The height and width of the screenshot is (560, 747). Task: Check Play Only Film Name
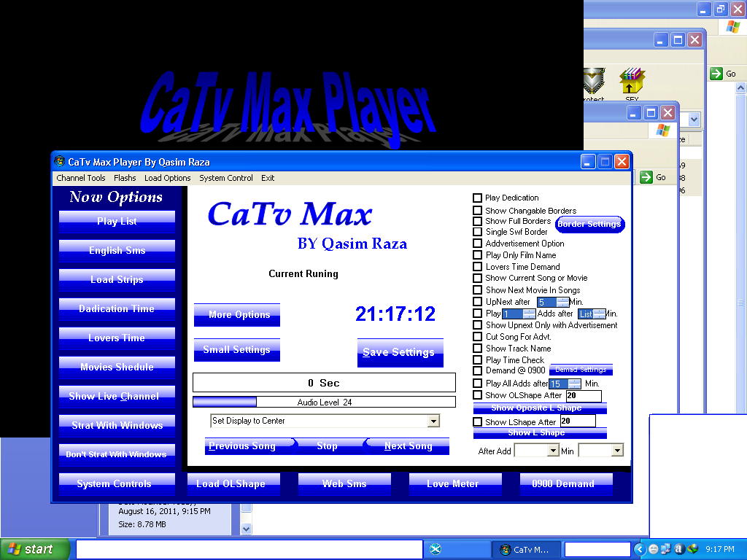pyautogui.click(x=477, y=254)
